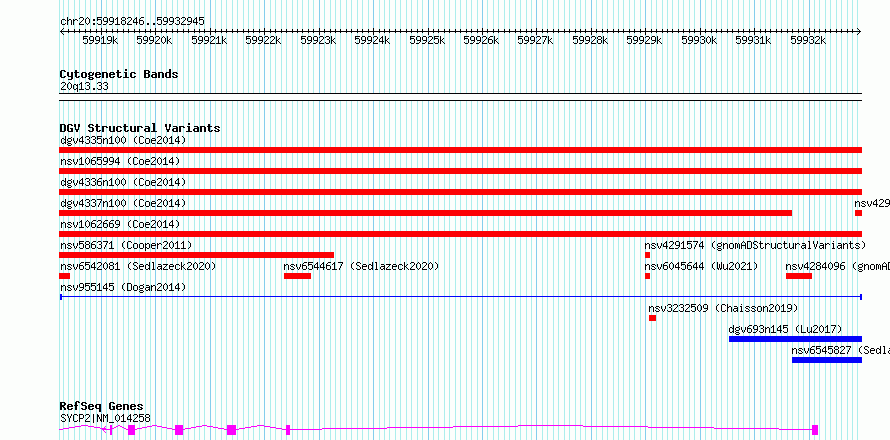Click the red bar under nsv1062669
The image size is (890, 440).
(461, 234)
